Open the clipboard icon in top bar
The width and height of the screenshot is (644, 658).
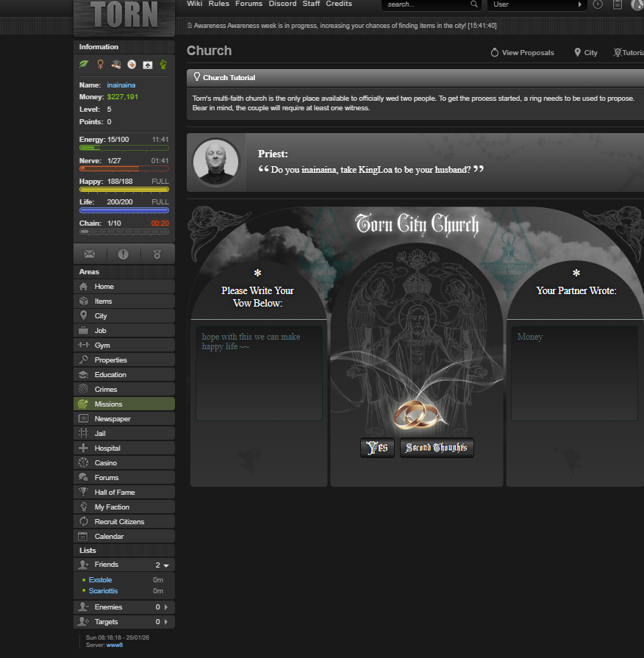click(617, 4)
